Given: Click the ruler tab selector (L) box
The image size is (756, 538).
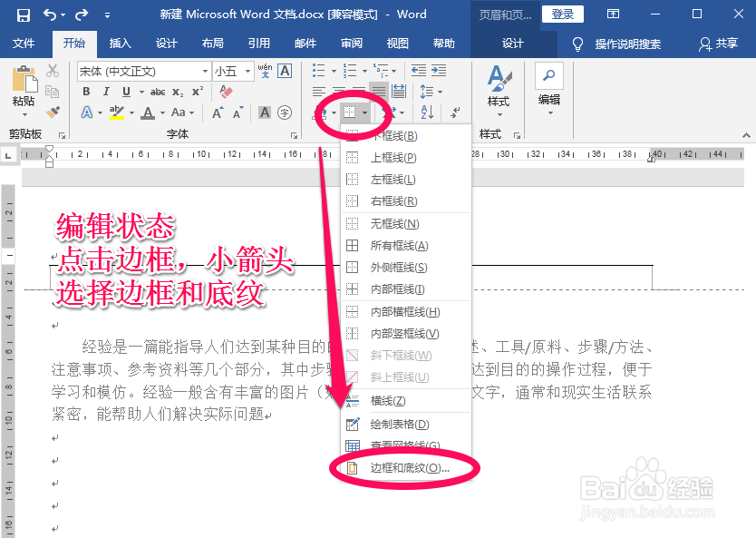Looking at the screenshot, I should coord(8,155).
